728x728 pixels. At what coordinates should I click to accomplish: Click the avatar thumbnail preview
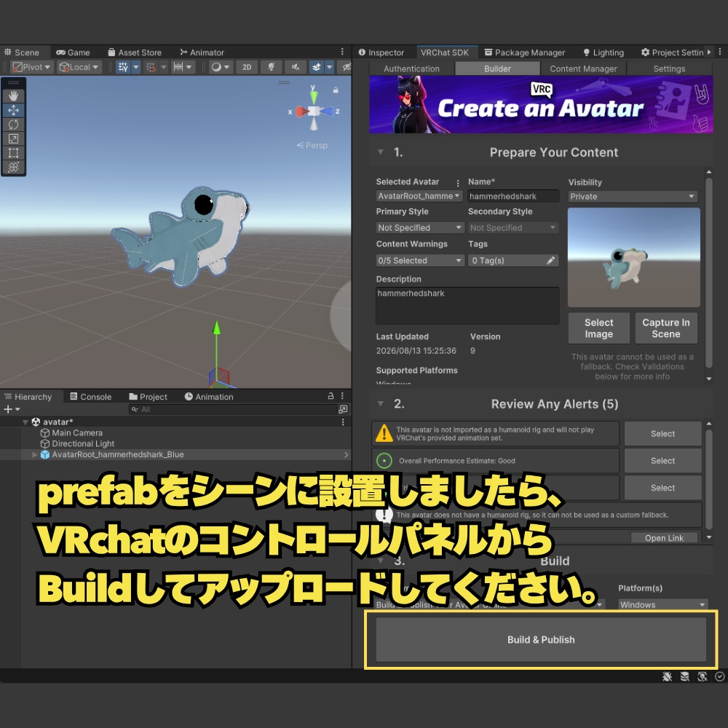tap(634, 257)
